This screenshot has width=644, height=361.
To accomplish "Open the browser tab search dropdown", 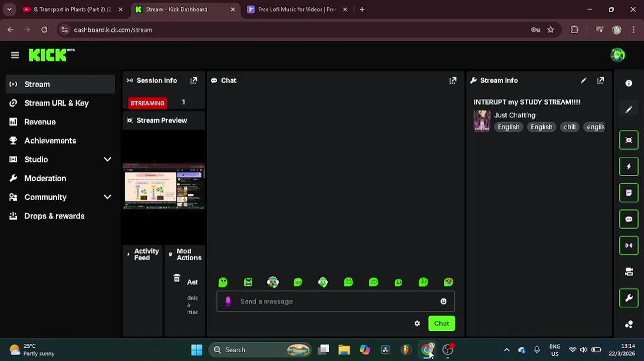I will click(9, 9).
